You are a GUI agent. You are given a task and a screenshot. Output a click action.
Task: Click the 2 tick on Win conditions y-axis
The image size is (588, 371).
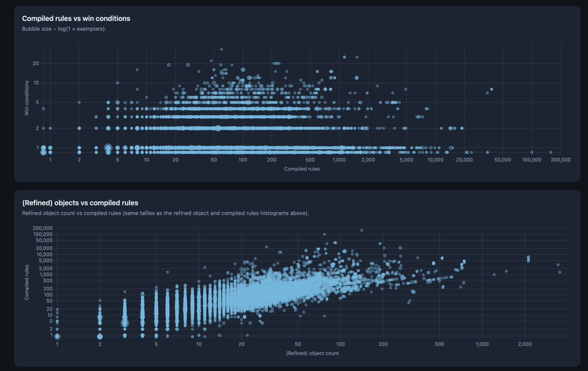pos(37,128)
